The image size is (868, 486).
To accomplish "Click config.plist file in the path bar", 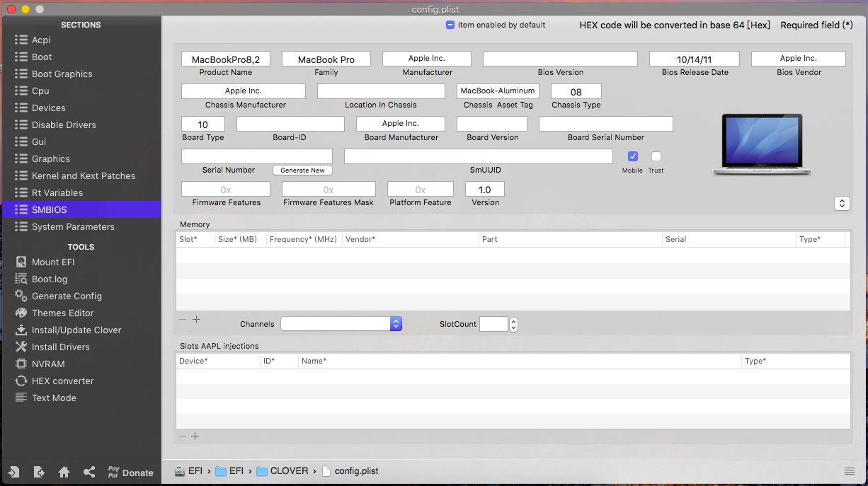I will (x=350, y=470).
